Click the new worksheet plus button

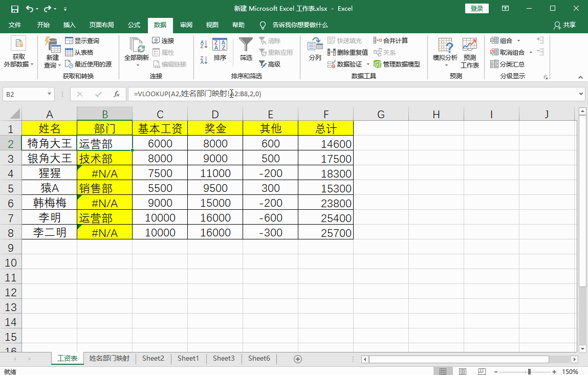(x=297, y=359)
